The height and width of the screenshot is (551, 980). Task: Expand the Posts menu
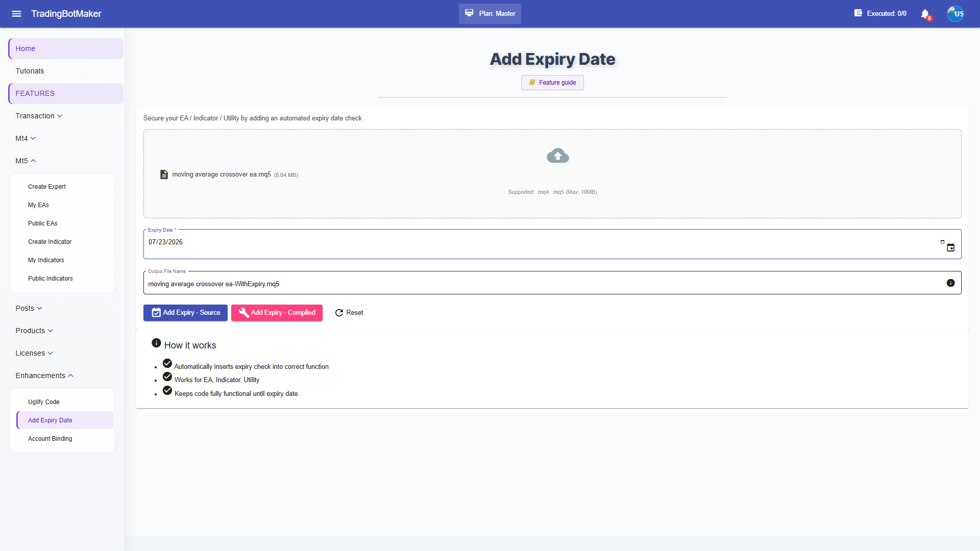(29, 308)
